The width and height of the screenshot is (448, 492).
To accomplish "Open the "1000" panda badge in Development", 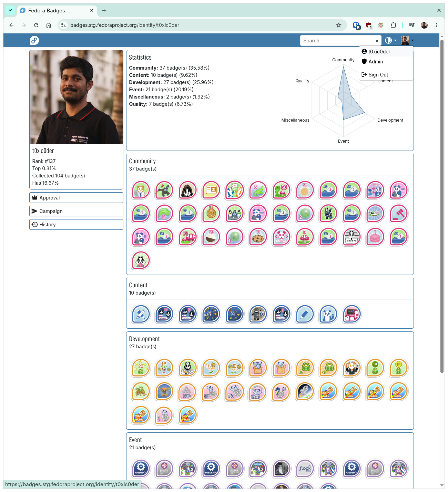I will (258, 391).
